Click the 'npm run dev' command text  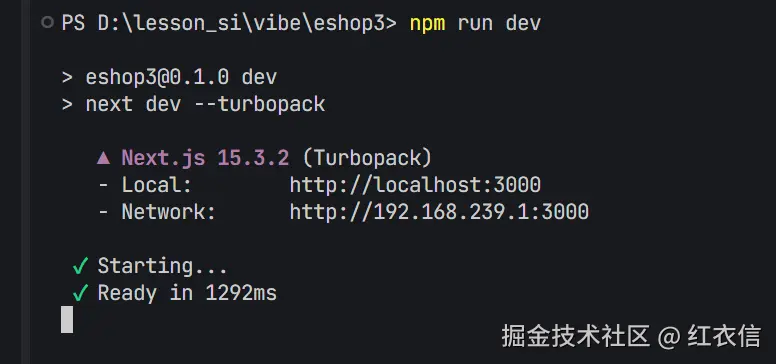pos(475,23)
